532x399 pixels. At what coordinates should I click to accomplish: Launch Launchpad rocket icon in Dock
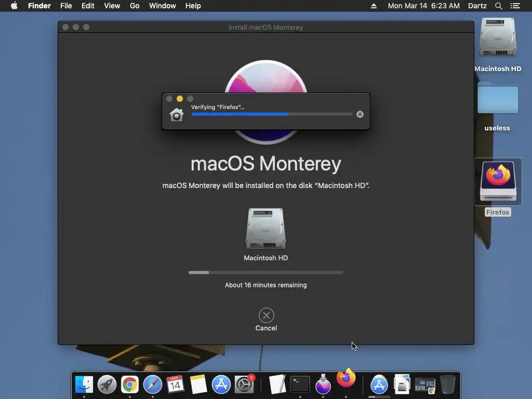tap(107, 385)
